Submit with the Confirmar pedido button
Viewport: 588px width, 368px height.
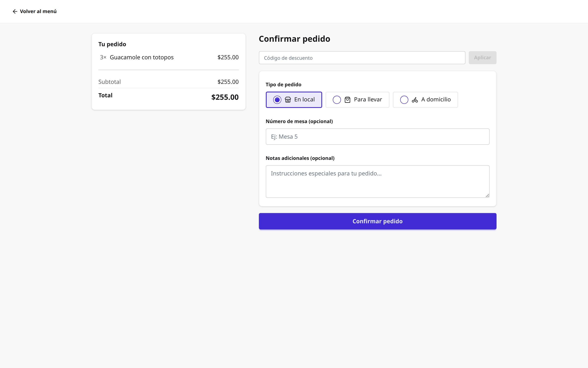coord(378,221)
